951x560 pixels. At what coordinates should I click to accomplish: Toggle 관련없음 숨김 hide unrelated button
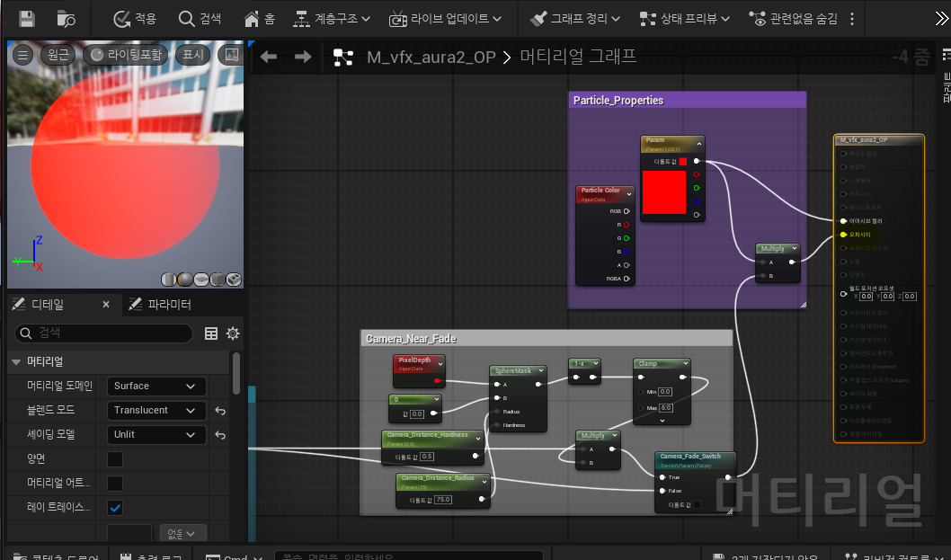click(794, 19)
